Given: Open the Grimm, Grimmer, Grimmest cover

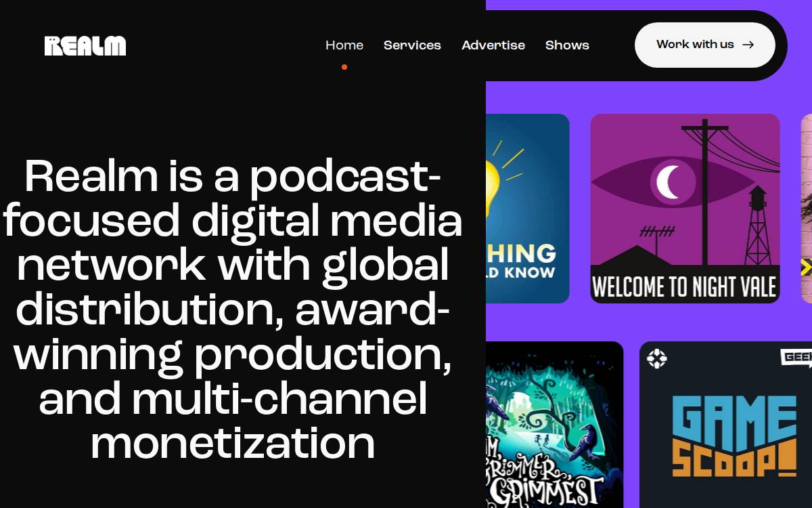Looking at the screenshot, I should coord(554,425).
